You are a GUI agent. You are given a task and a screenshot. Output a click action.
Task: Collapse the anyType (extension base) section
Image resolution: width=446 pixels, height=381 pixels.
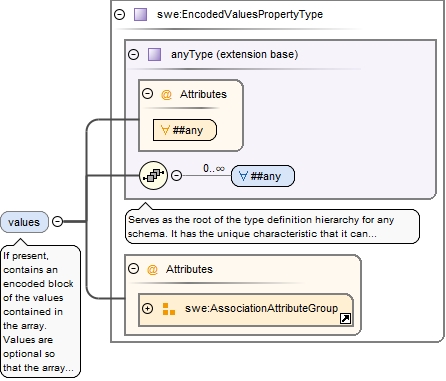pyautogui.click(x=133, y=54)
